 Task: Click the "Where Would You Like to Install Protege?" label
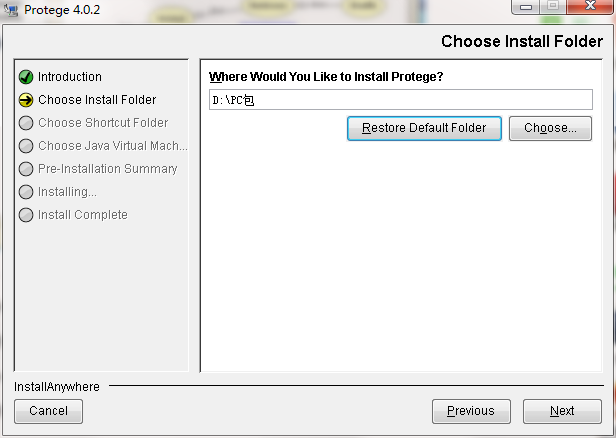[326, 77]
